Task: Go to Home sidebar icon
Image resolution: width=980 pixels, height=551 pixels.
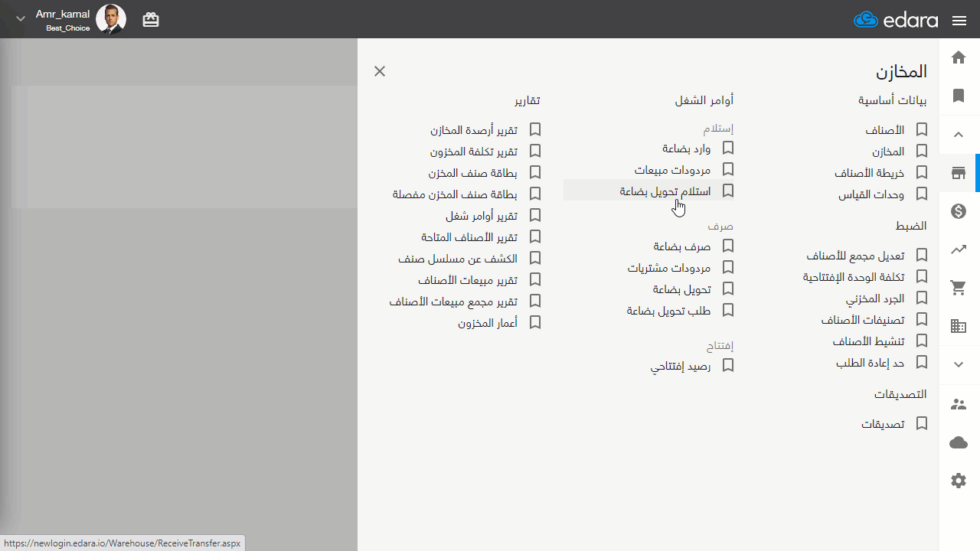Action: (x=959, y=57)
